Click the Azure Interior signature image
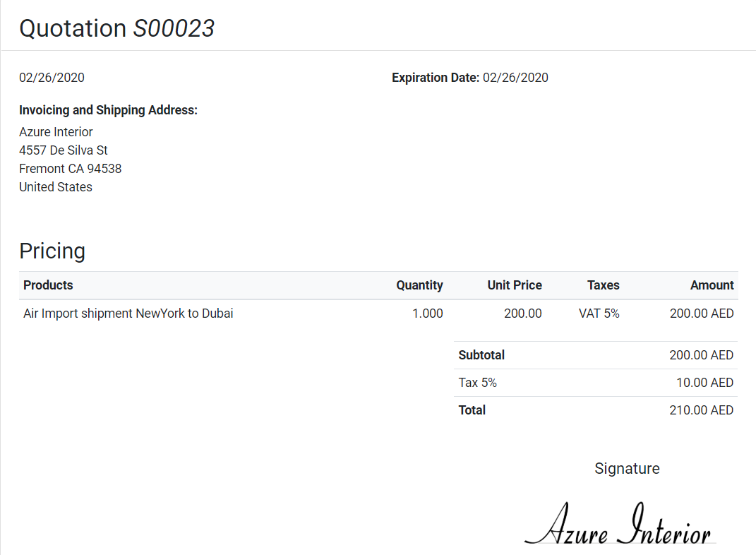The width and height of the screenshot is (756, 555). coord(618,526)
